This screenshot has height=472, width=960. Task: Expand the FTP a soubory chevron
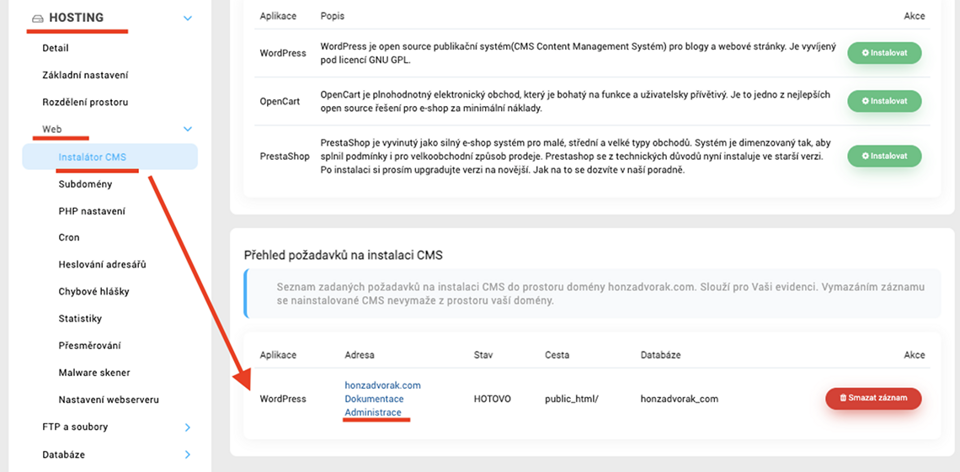click(x=188, y=427)
